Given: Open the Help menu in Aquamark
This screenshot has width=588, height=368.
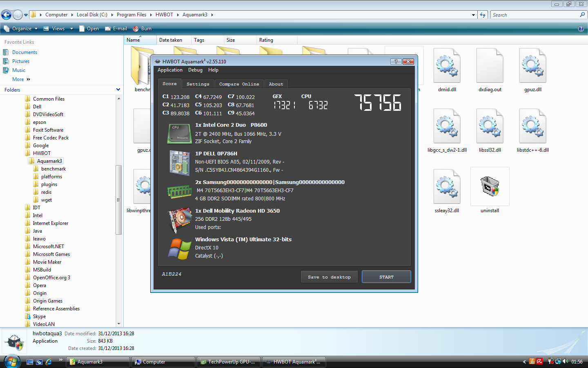Looking at the screenshot, I should 213,70.
